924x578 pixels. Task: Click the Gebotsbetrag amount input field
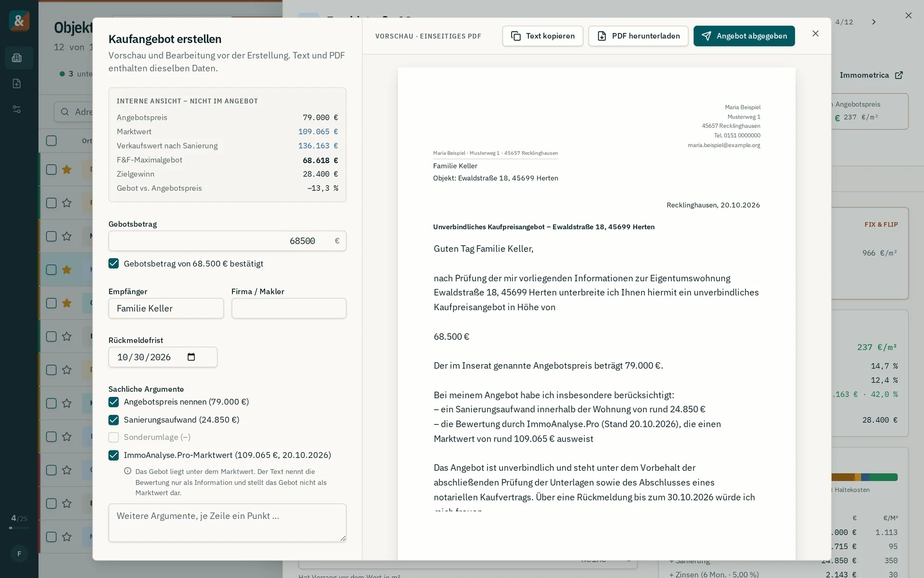[x=227, y=241]
